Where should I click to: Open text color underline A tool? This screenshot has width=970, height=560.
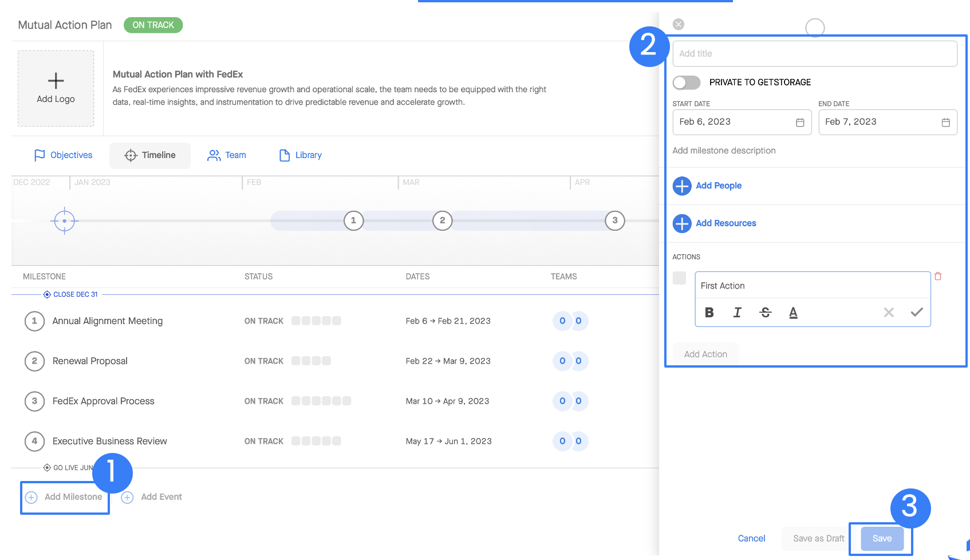[x=793, y=313]
